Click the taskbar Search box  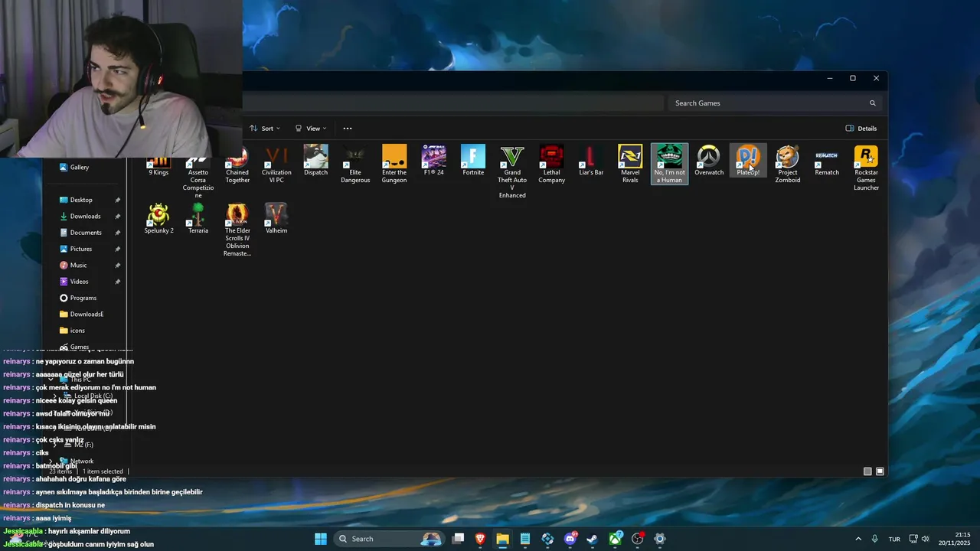390,539
